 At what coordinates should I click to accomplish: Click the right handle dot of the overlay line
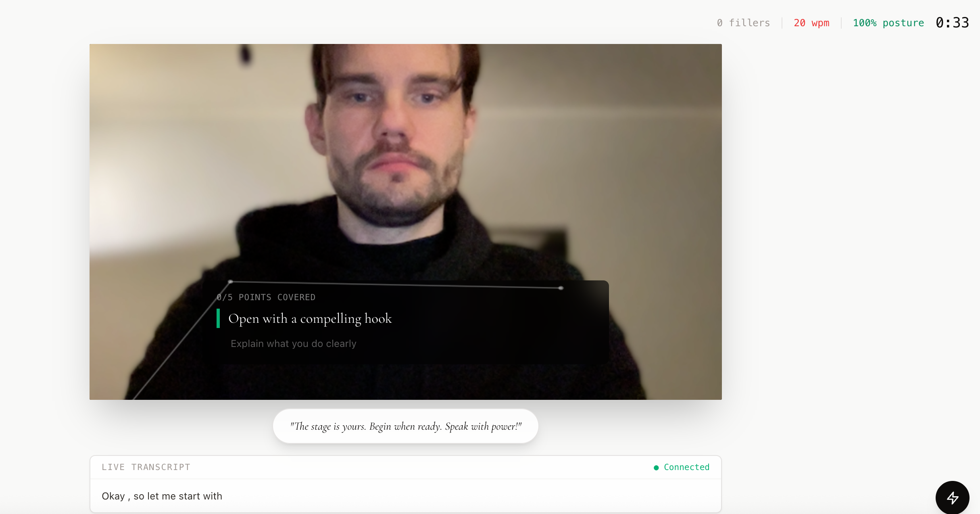click(x=561, y=288)
